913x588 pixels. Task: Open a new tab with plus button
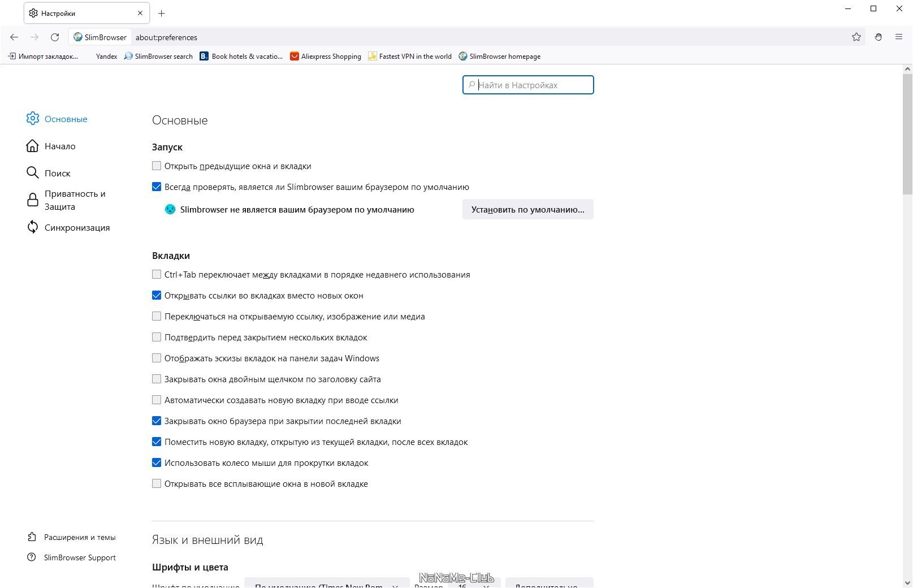(x=162, y=13)
